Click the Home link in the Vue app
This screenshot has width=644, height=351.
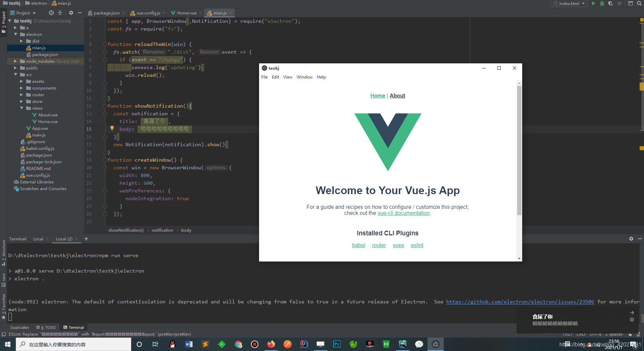[x=378, y=96]
